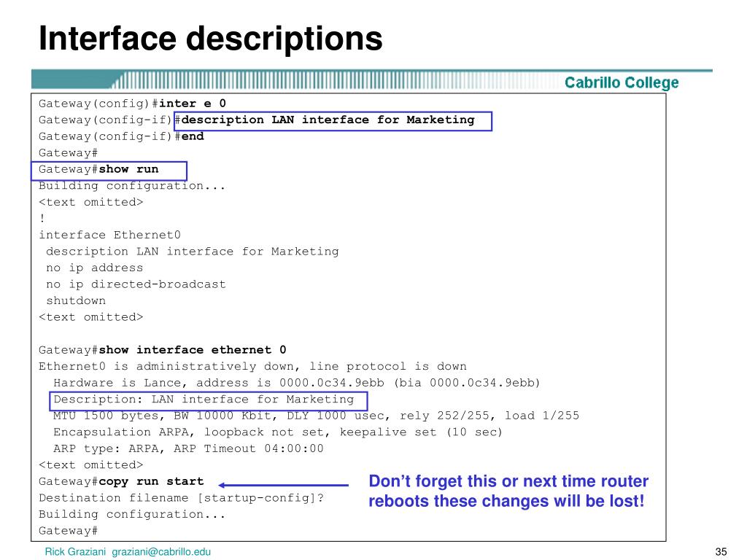The image size is (747, 560).
Task: Click the 'shutdown' config line
Action: click(x=76, y=301)
